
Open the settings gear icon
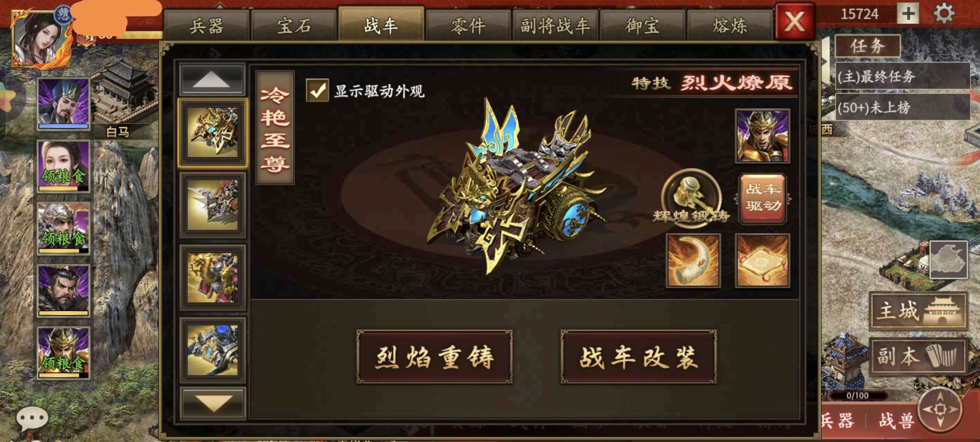[944, 14]
